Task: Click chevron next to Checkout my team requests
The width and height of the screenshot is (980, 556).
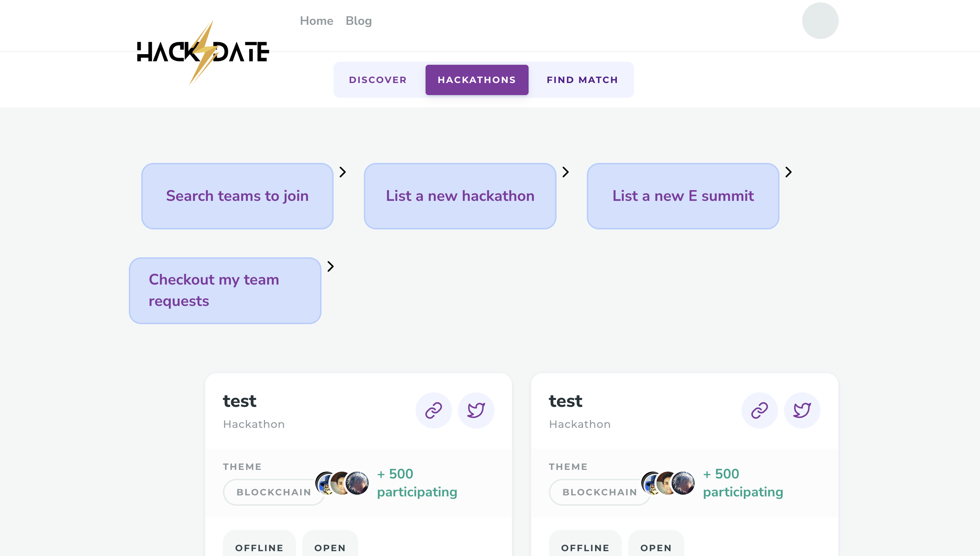Action: 331,267
